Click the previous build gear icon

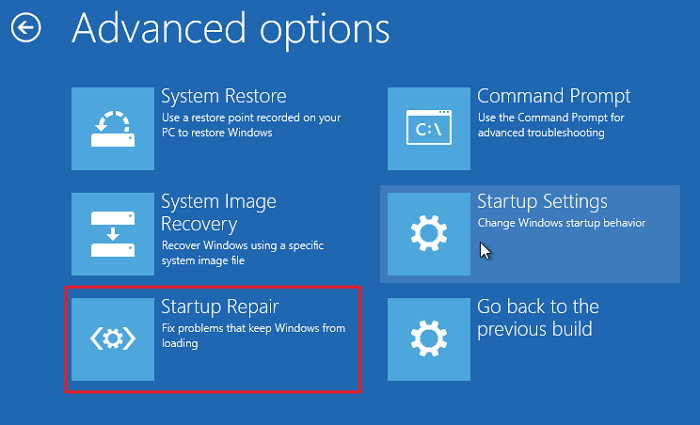pyautogui.click(x=429, y=338)
